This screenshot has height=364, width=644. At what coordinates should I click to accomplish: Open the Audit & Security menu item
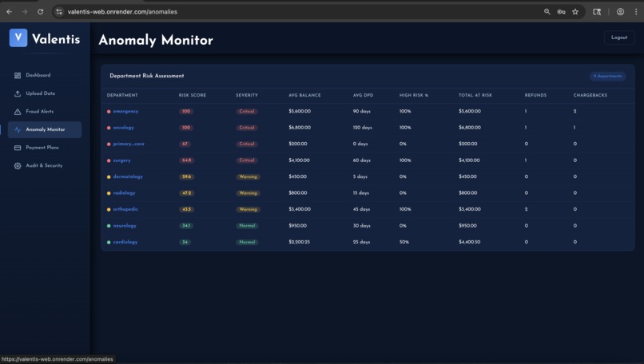click(45, 166)
